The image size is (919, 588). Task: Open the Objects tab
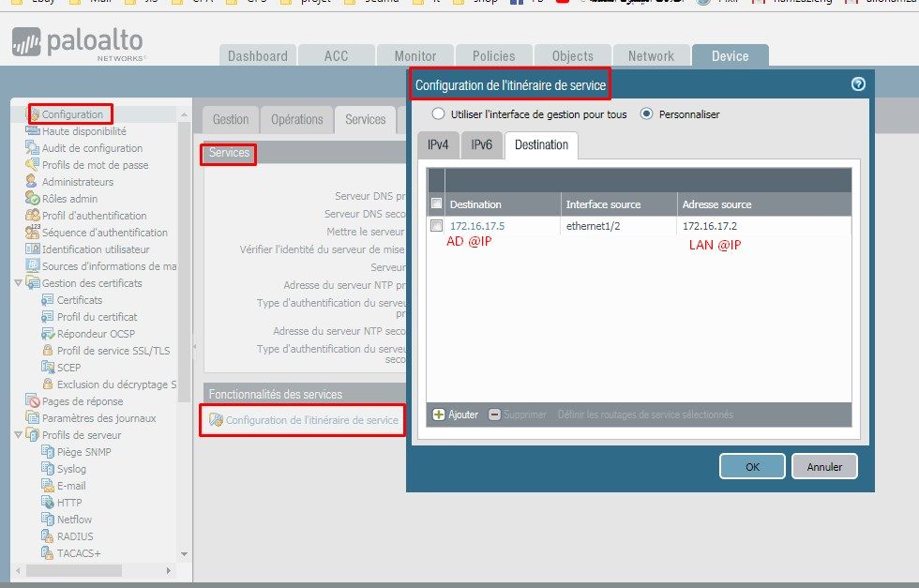(x=573, y=55)
